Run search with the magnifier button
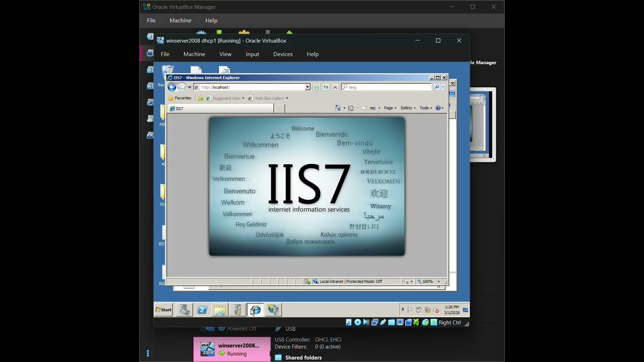 [437, 87]
